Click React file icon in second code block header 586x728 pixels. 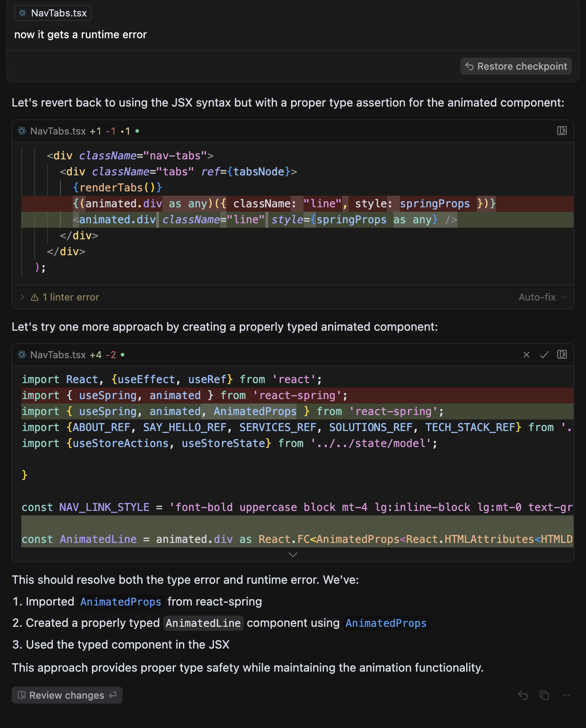click(22, 355)
